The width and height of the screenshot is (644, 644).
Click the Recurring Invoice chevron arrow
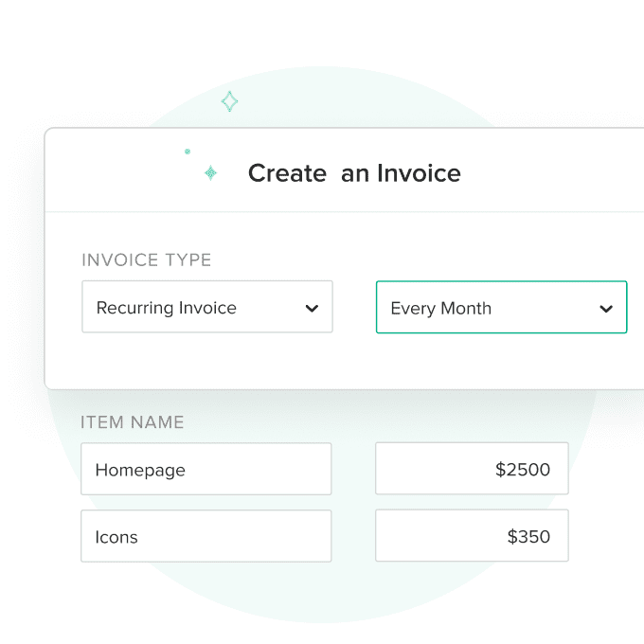pos(312,309)
